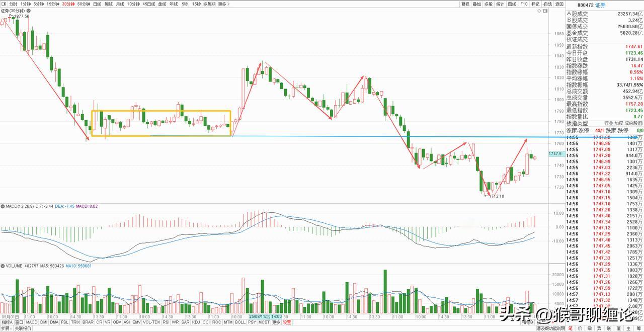Select the 10分钟 period

coord(133,4)
